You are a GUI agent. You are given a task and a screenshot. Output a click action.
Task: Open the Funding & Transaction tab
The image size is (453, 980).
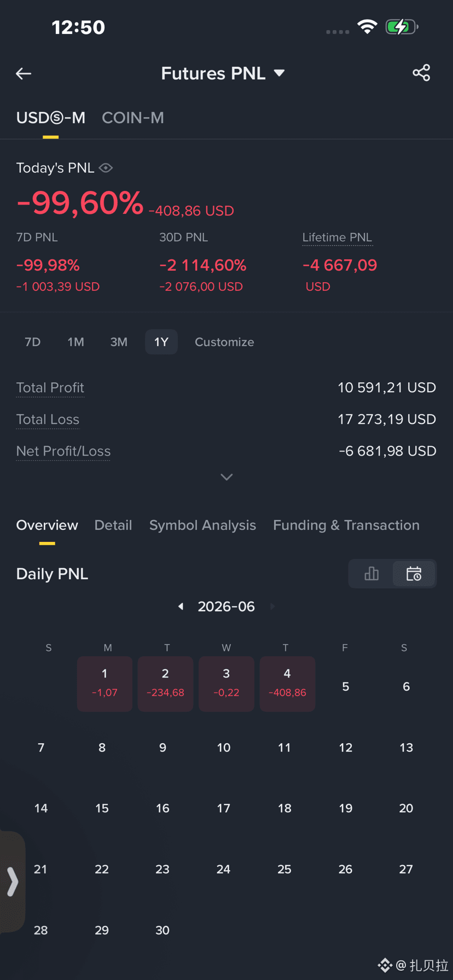tap(346, 525)
